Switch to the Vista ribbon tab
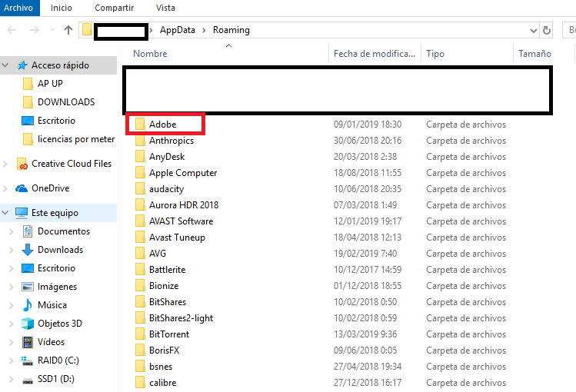The image size is (576, 392). 165,8
